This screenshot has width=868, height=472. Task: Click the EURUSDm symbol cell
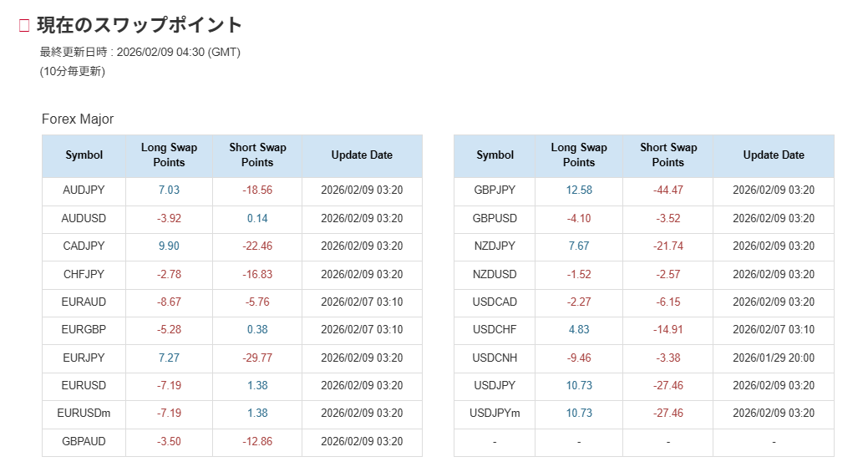[x=84, y=414]
